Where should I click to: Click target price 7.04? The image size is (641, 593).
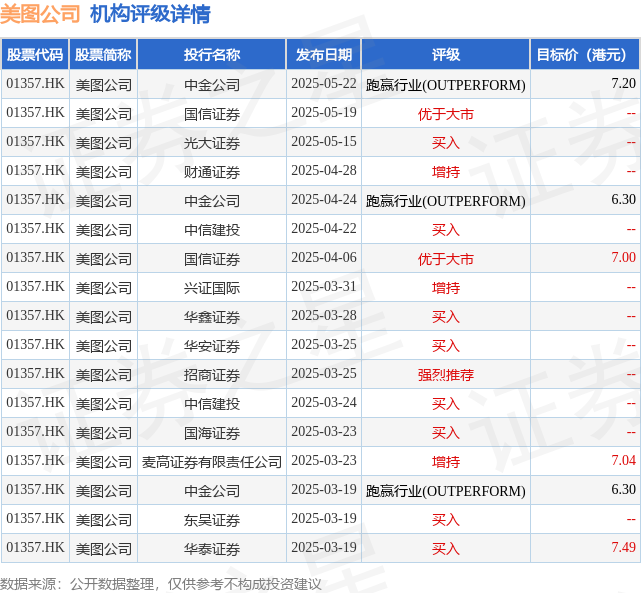pyautogui.click(x=623, y=461)
